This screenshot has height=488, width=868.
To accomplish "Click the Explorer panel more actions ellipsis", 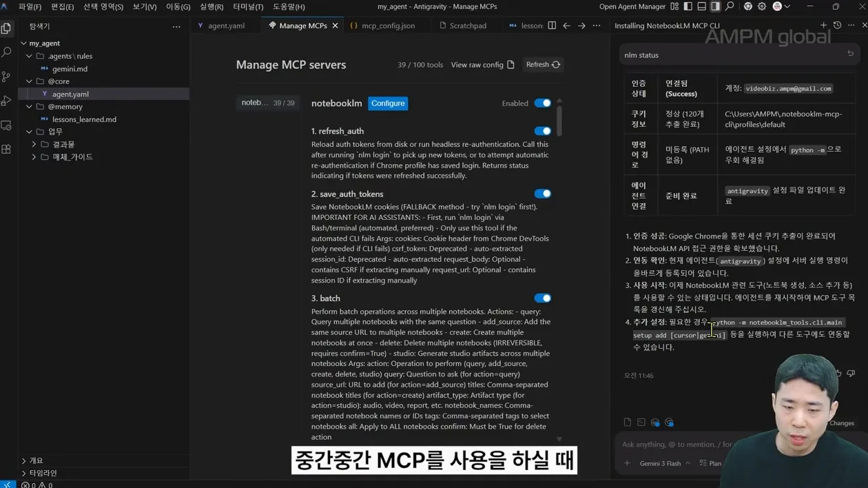I will (x=176, y=26).
